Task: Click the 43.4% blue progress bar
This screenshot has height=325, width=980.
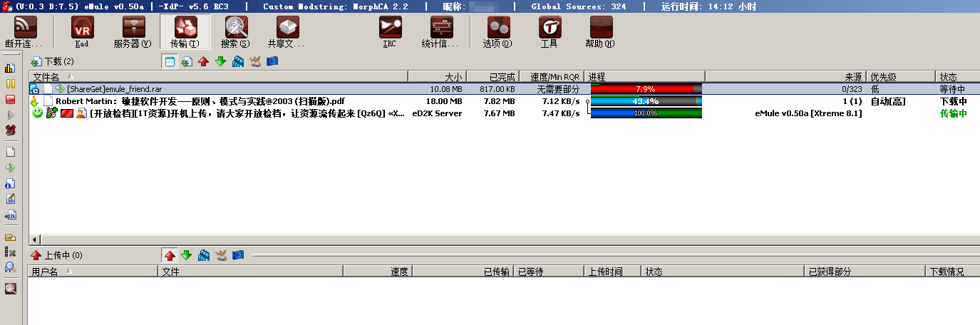Action: click(646, 101)
